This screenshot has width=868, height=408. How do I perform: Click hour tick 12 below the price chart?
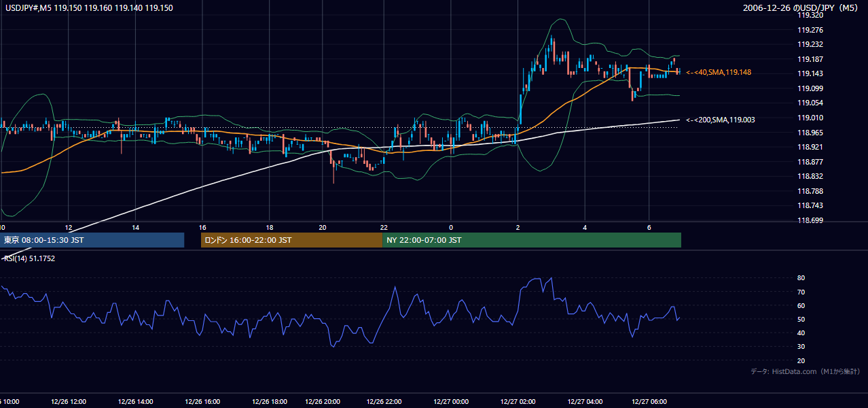(x=69, y=227)
